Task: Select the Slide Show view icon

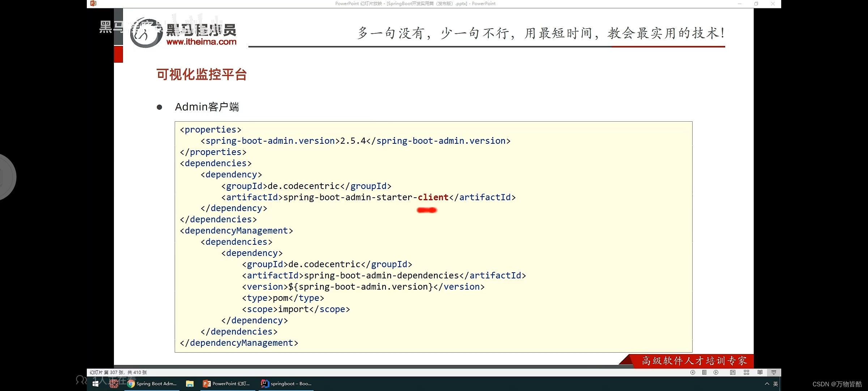Action: [774, 372]
